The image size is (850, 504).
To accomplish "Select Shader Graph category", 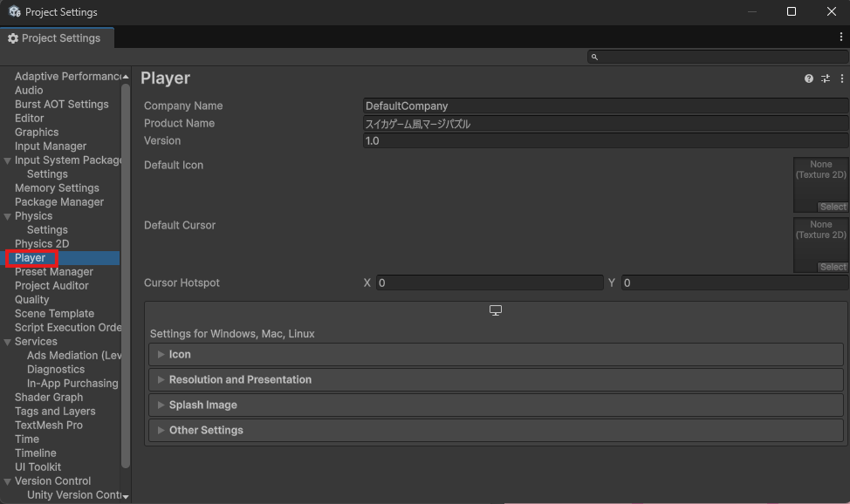I will tap(49, 398).
